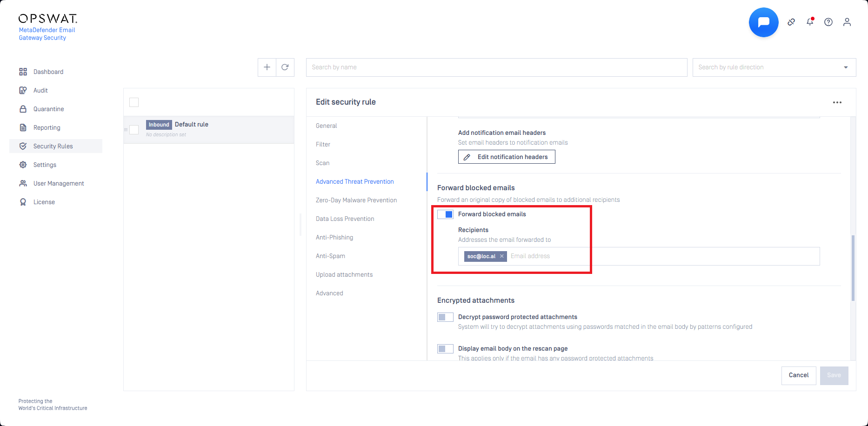This screenshot has width=868, height=426.
Task: Open the notifications bell
Action: tap(810, 22)
